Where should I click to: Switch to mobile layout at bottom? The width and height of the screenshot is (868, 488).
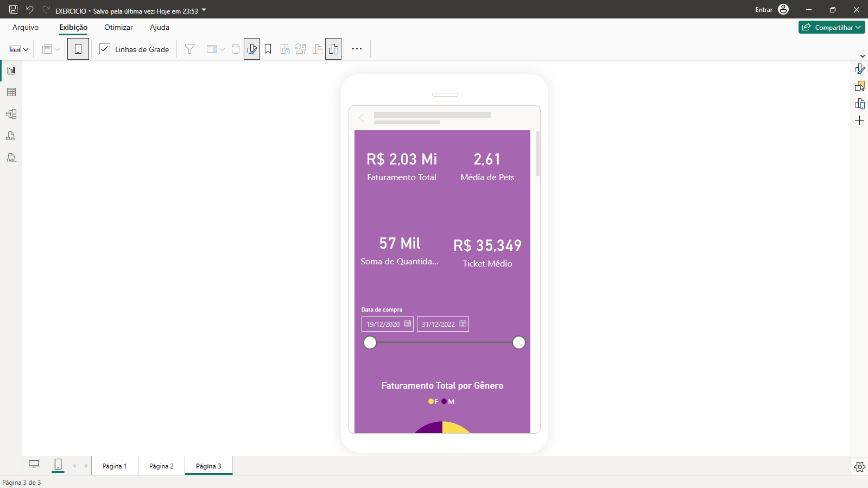58,464
